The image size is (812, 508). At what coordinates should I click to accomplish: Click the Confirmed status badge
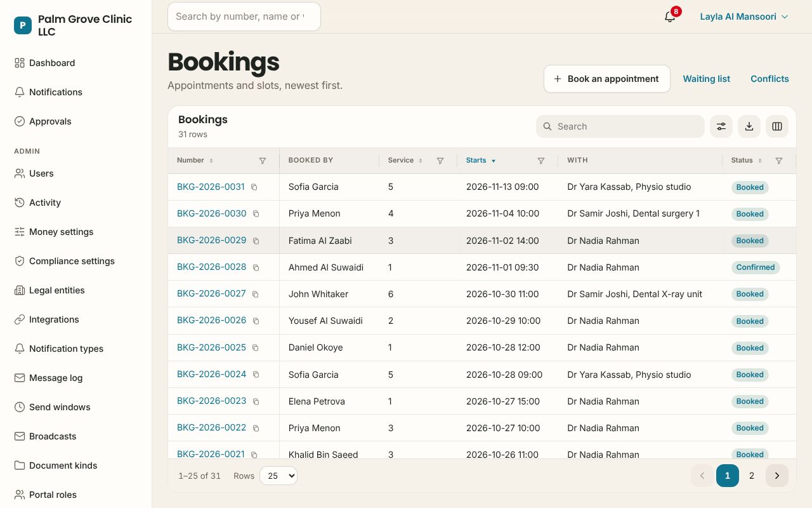click(756, 267)
